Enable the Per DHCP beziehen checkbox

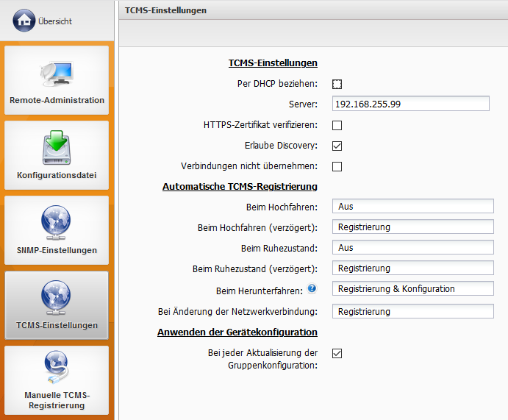tap(337, 84)
